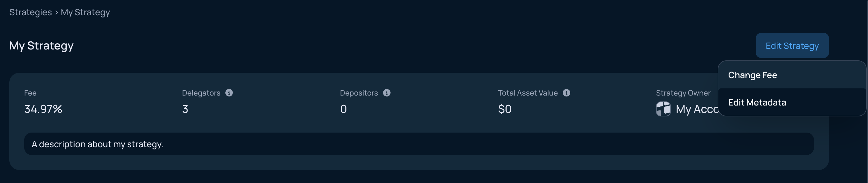Viewport: 868px width, 183px height.
Task: Click the strategy description text box
Action: tap(419, 144)
